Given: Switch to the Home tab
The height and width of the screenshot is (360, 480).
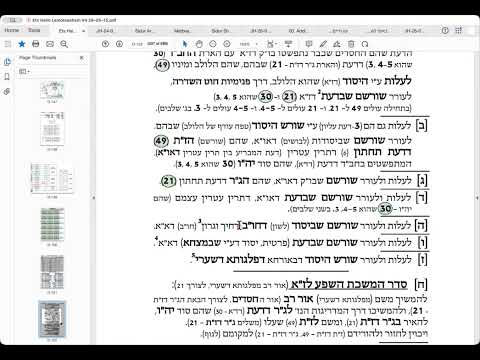Looking at the screenshot, I should [12, 30].
